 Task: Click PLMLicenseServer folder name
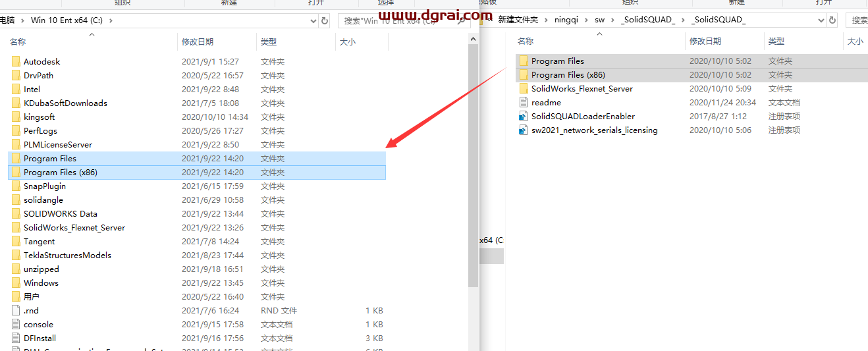click(58, 145)
